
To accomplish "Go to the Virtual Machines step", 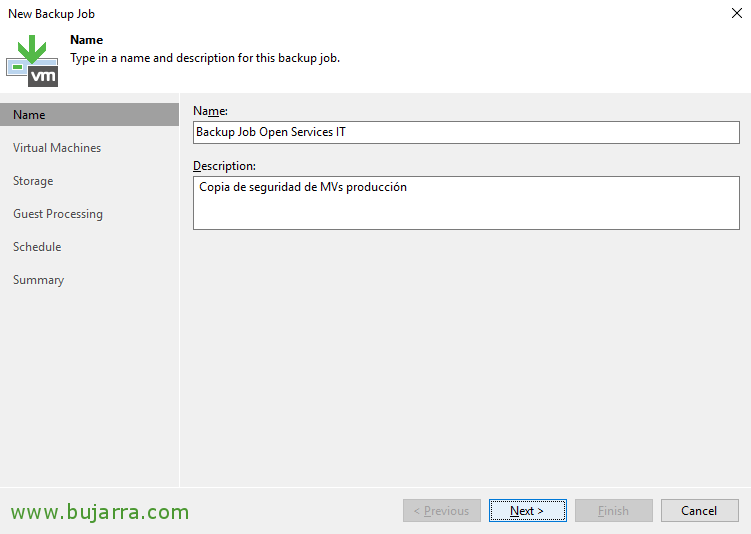I will 57,148.
